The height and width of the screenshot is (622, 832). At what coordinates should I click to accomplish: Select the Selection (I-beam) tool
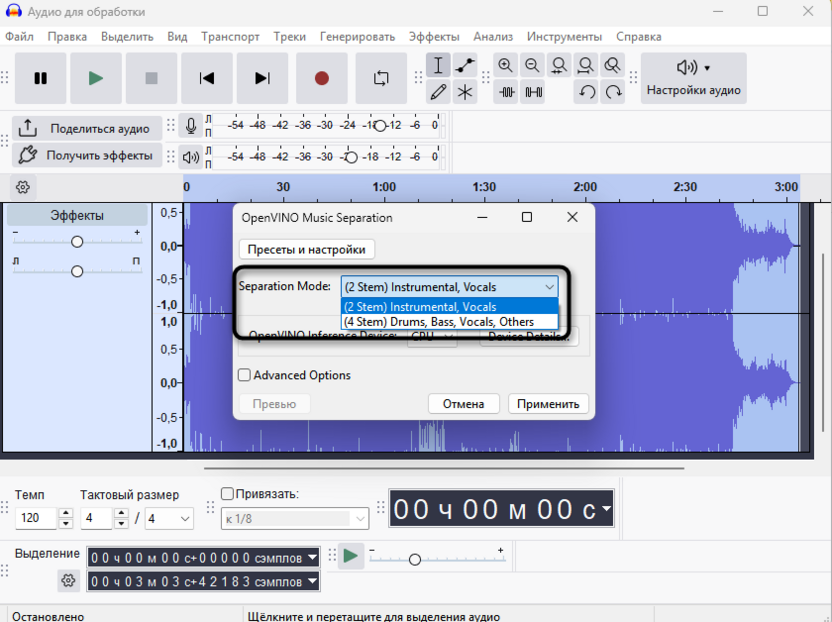tap(438, 65)
